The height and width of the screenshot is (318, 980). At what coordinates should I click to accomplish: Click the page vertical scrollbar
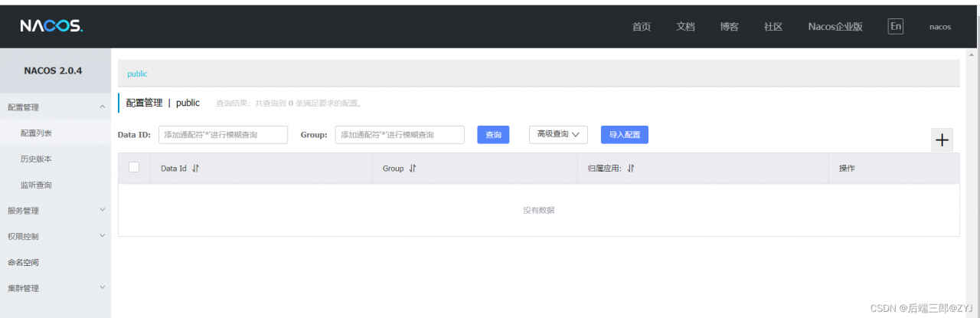[x=973, y=184]
